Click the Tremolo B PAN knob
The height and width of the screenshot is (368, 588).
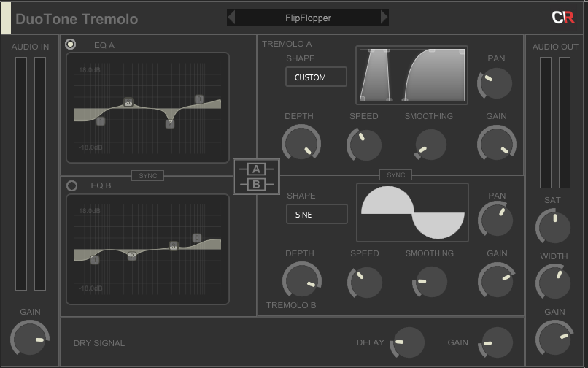[497, 219]
